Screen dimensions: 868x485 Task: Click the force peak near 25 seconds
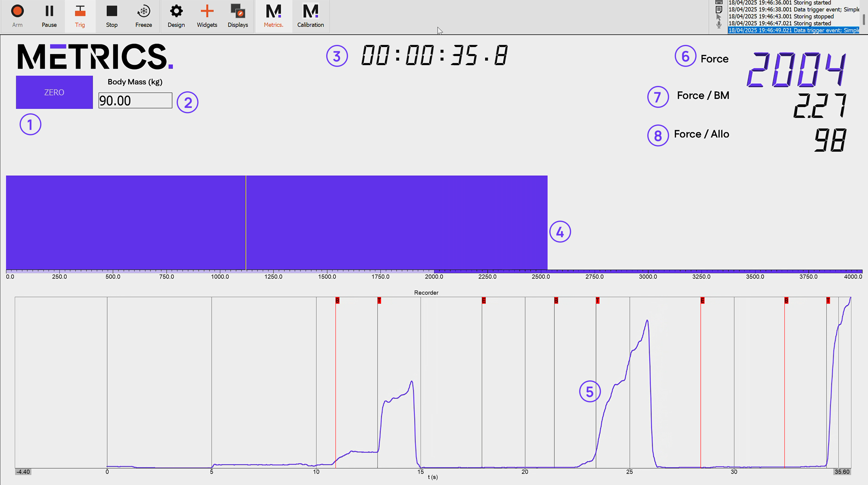[x=647, y=321]
